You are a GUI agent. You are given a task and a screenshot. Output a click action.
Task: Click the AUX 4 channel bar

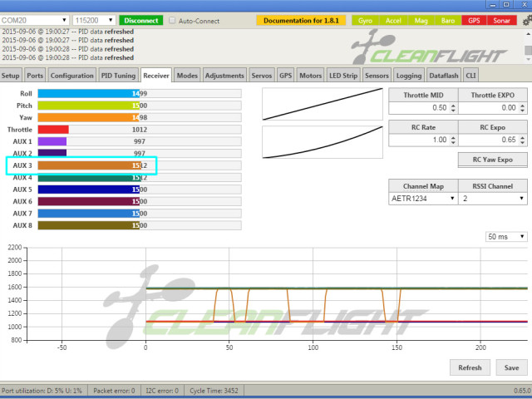click(x=140, y=177)
